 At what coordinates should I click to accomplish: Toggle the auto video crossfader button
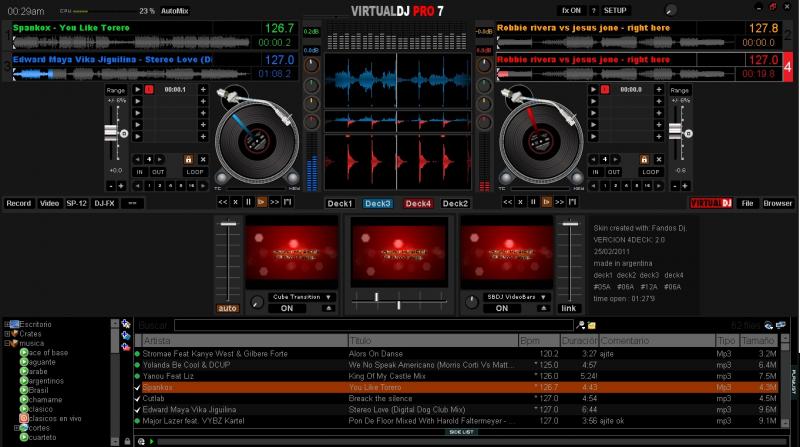click(x=228, y=308)
